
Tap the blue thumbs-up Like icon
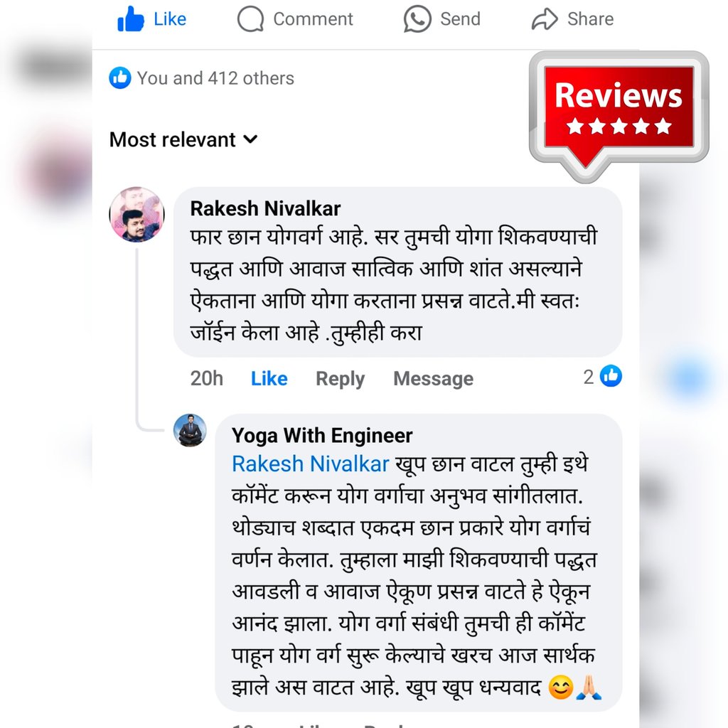click(131, 19)
